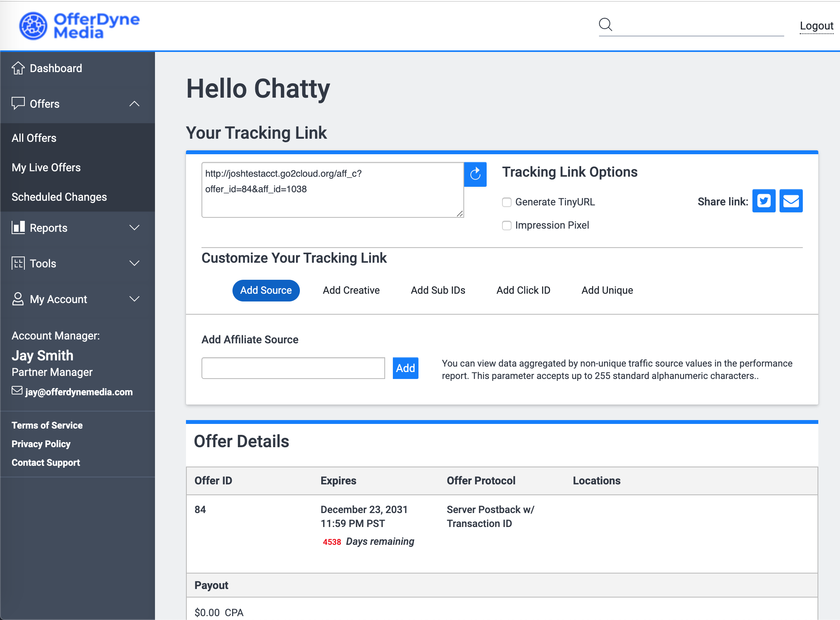Click the Offers speech bubble icon
This screenshot has height=620, width=840.
point(18,103)
